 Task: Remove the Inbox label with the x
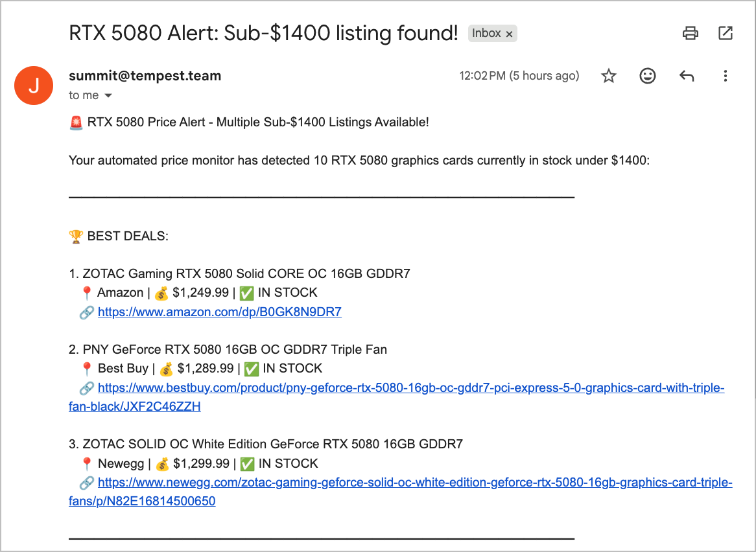[x=509, y=34]
